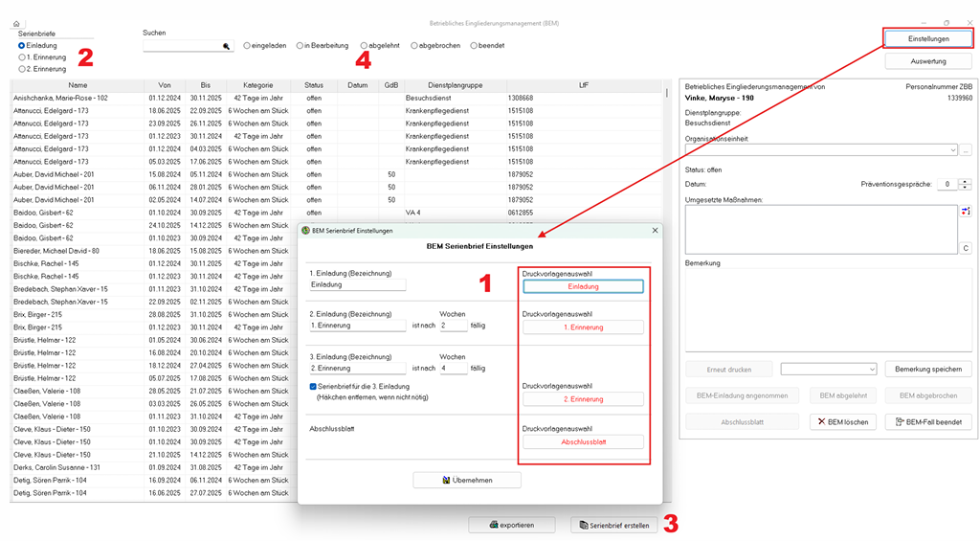Uncheck Serienbrief für die 3. Einladung checkbox

[313, 387]
